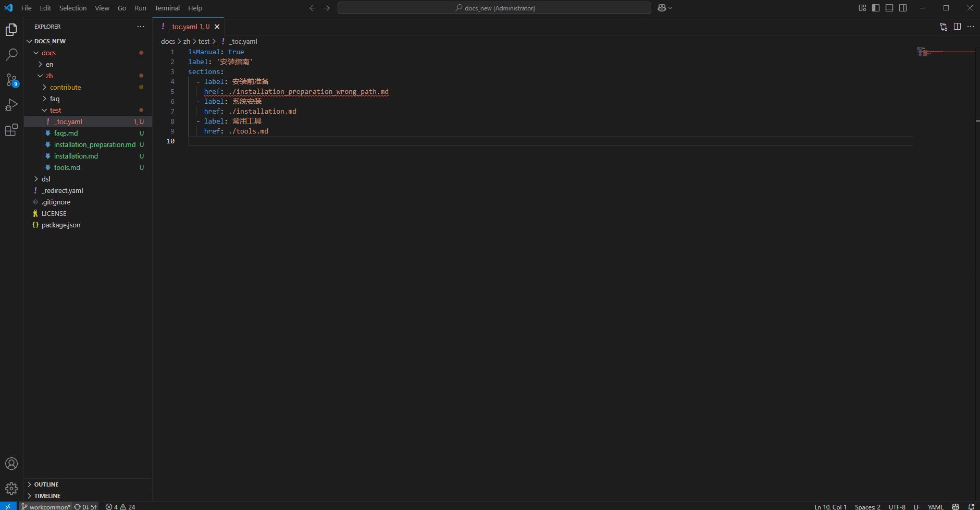Open the notifications bell in status bar

click(x=971, y=506)
